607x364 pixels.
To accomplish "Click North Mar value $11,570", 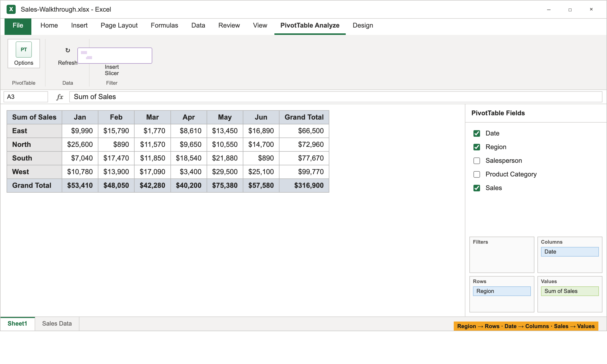I will point(153,145).
